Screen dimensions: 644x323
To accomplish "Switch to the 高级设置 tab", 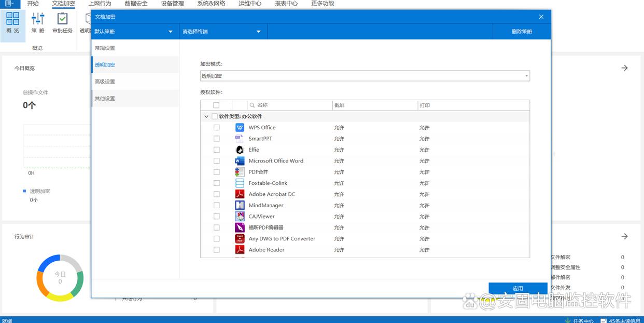I will tap(105, 82).
